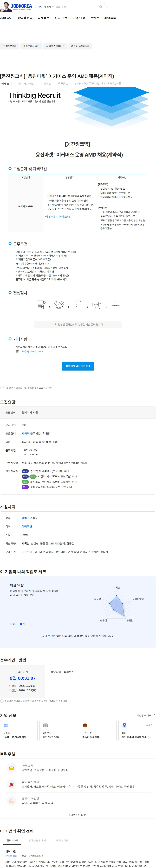Click the 5호선 badge next to 광화문역

point(25,487)
